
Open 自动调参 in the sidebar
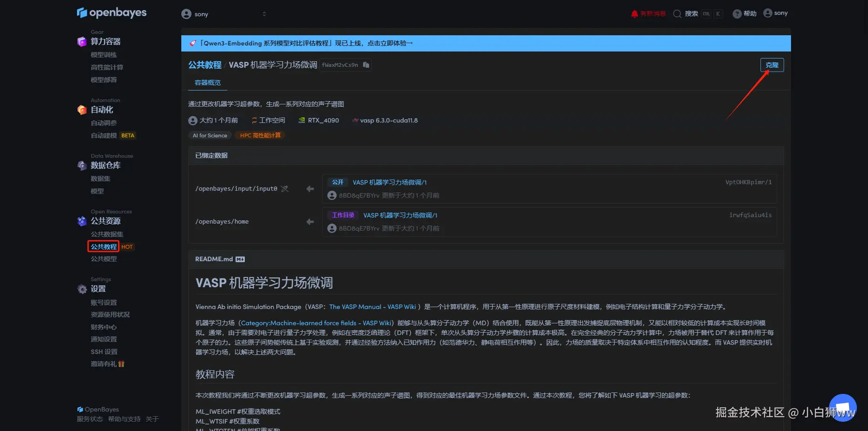pos(104,123)
